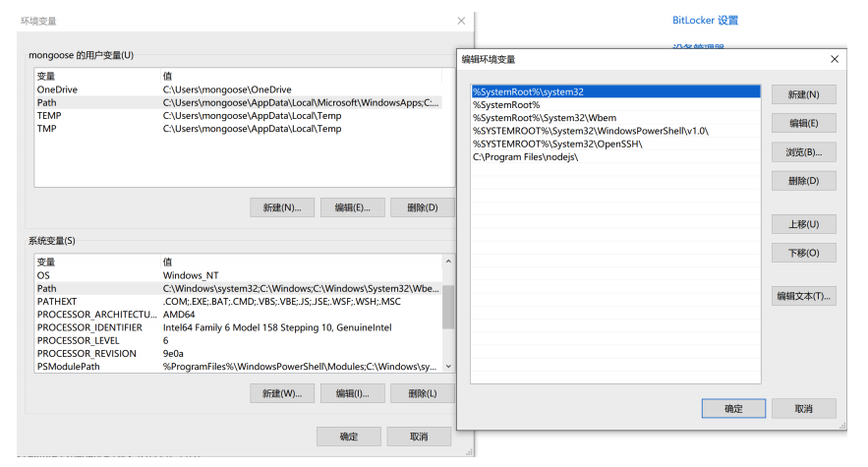Click the system variables scrollbar up arrow
The height and width of the screenshot is (467, 868).
[448, 261]
